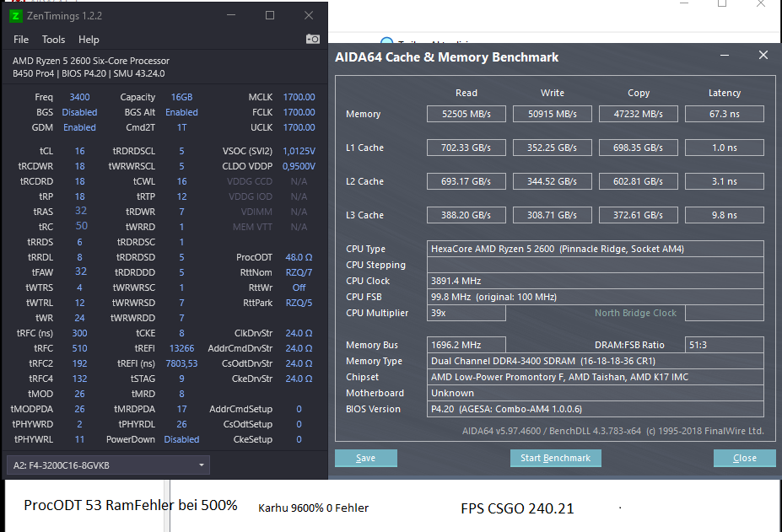782x532 pixels.
Task: Minimize the ZenTimings window
Action: (x=231, y=15)
